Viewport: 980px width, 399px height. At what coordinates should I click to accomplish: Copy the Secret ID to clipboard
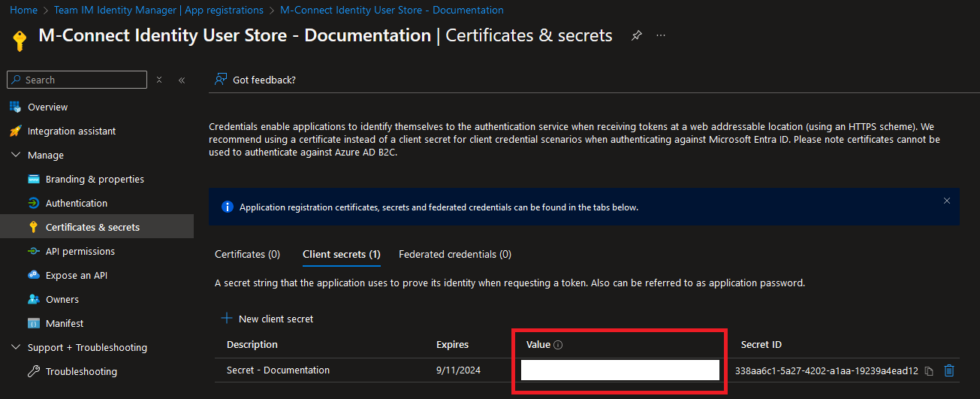pyautogui.click(x=929, y=370)
